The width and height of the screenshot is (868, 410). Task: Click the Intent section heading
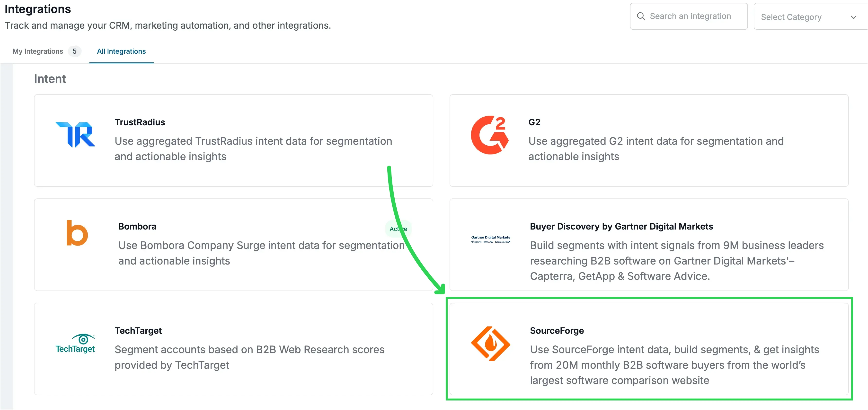50,79
